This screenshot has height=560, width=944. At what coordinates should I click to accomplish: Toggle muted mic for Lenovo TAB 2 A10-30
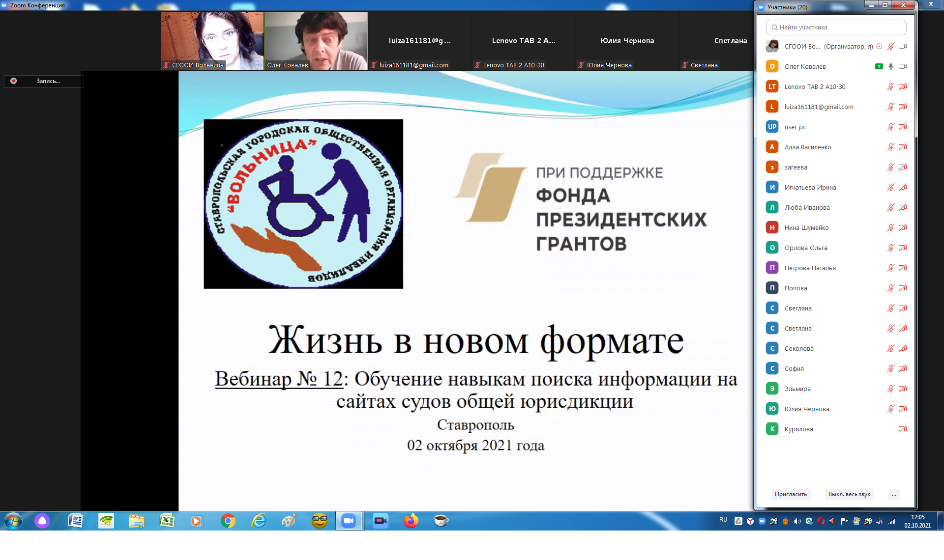[x=891, y=86]
